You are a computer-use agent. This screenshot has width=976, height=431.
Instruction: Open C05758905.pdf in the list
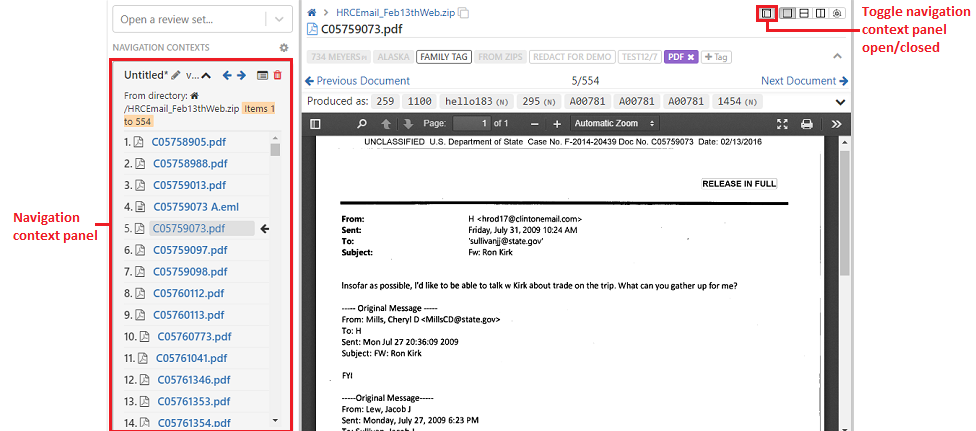tap(189, 142)
